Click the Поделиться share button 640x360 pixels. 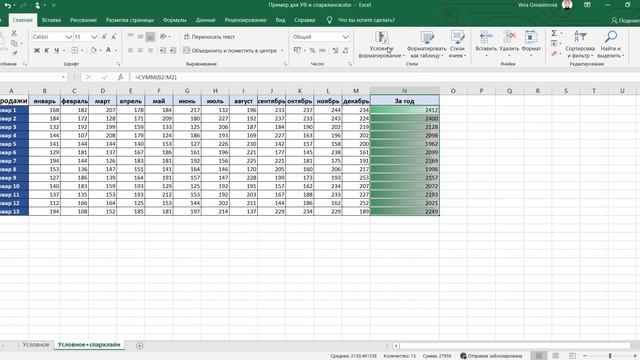pyautogui.click(x=625, y=20)
